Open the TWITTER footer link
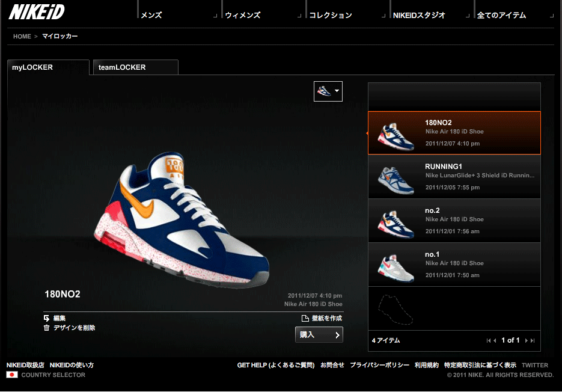The width and height of the screenshot is (562, 392). (535, 366)
